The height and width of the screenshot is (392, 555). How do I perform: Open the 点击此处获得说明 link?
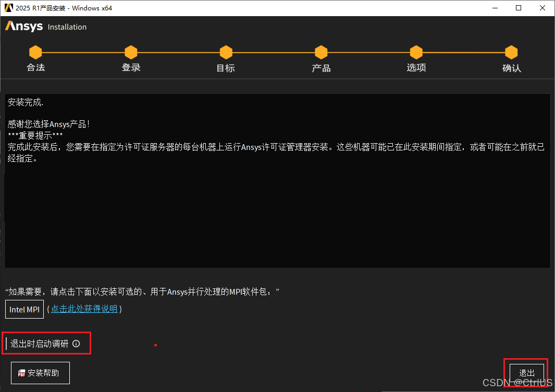pos(84,309)
